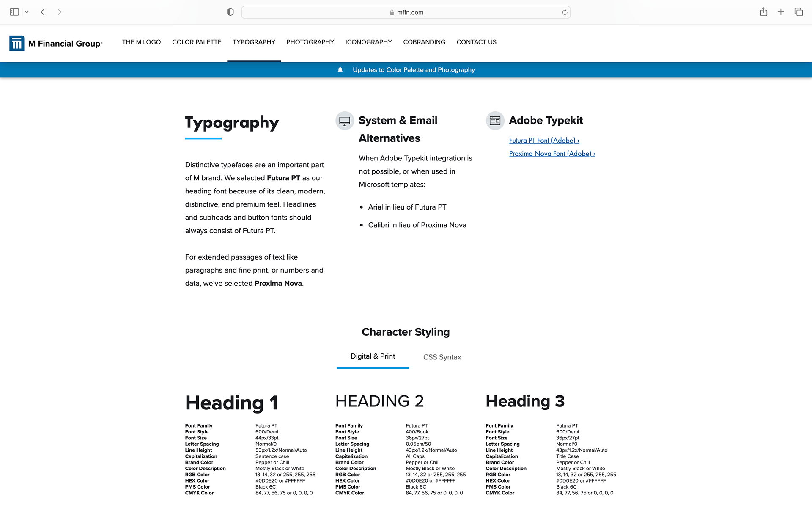Switch to the CSS Syntax tab
812x508 pixels.
pos(442,357)
